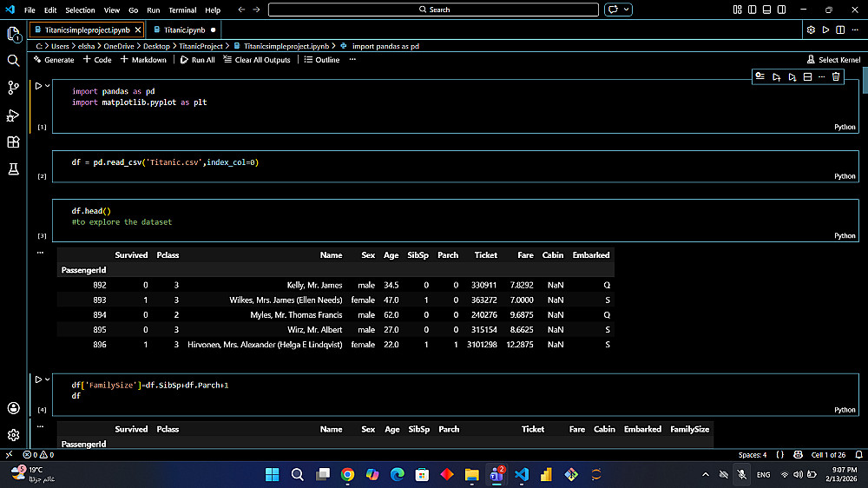Open the Accounts icon in activity bar

click(x=13, y=408)
